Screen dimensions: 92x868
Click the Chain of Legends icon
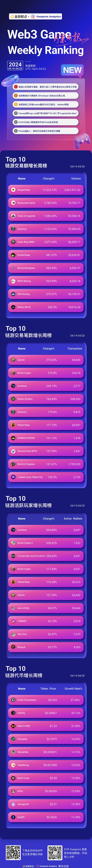pyautogui.click(x=13, y=216)
